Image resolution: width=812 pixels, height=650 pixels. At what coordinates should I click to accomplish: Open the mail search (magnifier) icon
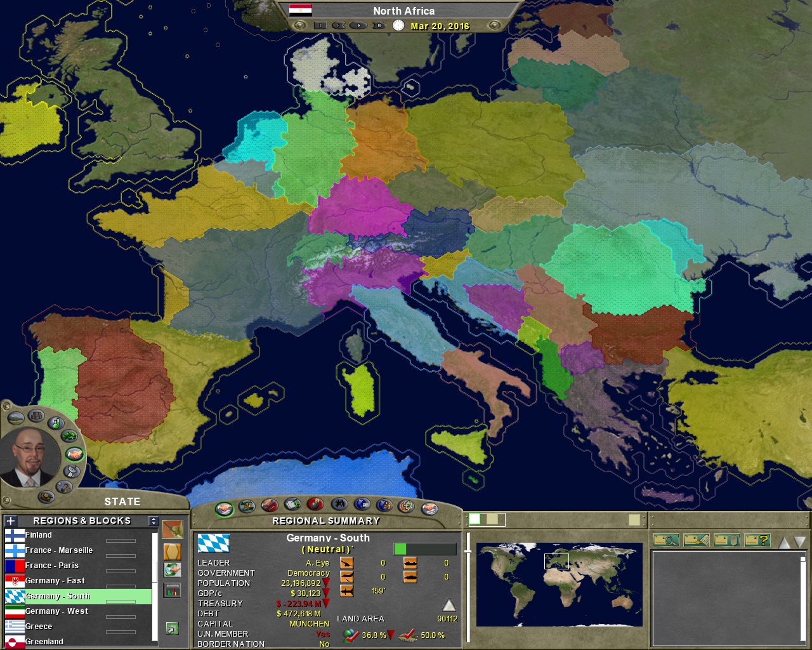pyautogui.click(x=665, y=540)
